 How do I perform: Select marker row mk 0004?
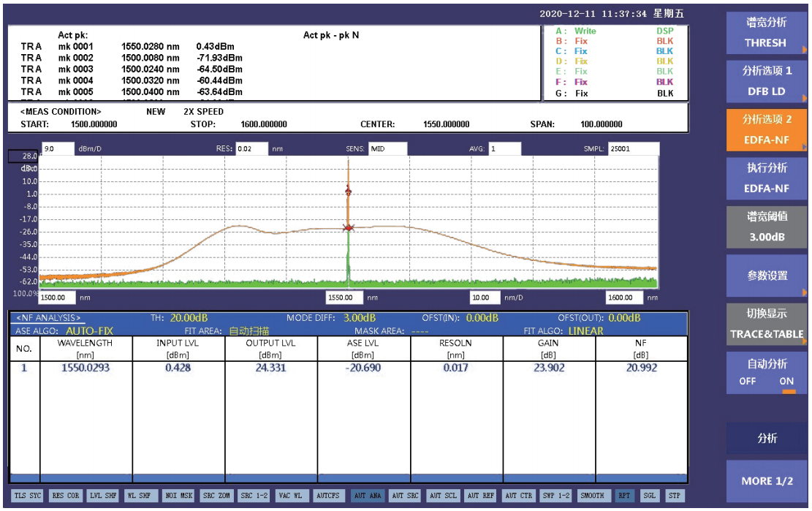pos(132,80)
